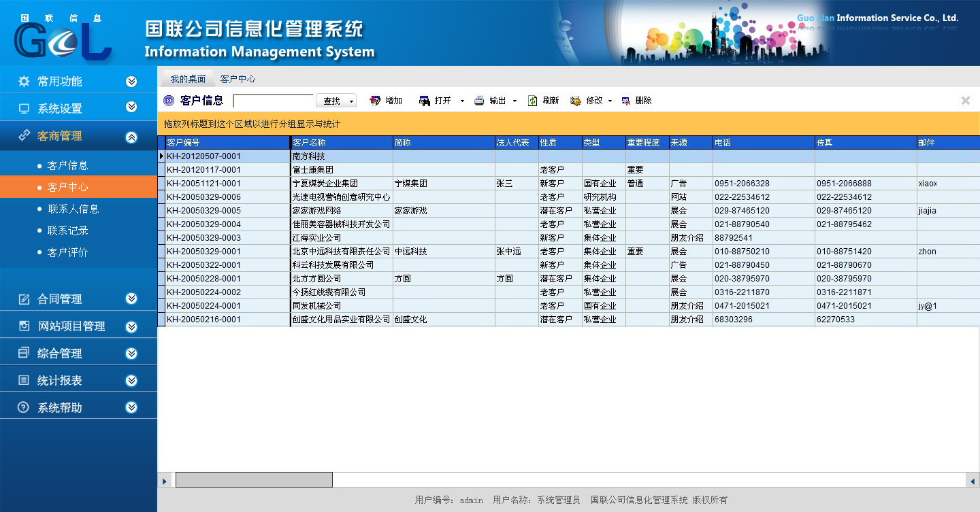980x512 pixels.
Task: Expand the 综合管理 section chevron
Action: click(131, 354)
